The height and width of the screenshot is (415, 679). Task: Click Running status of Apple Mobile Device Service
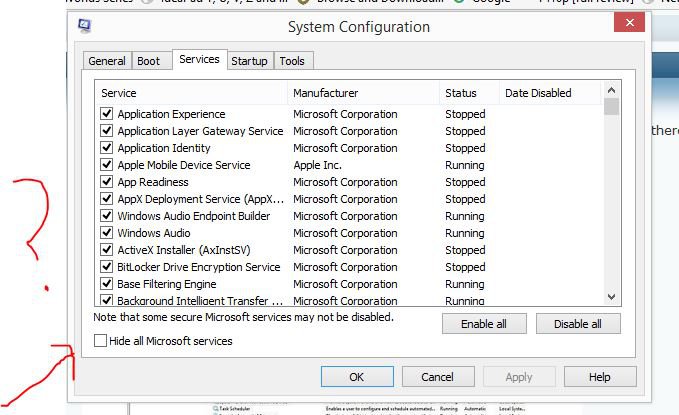coord(465,165)
